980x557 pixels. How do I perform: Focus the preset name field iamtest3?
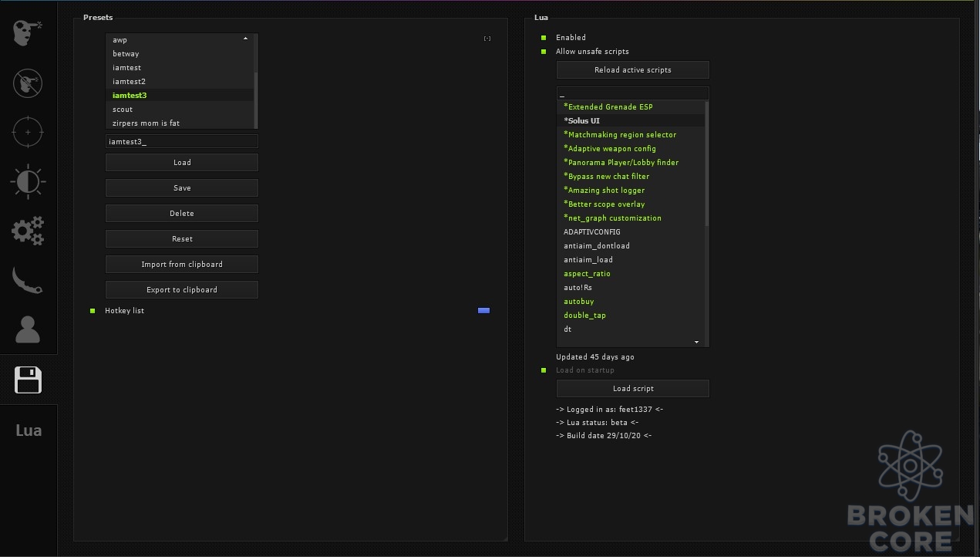click(x=182, y=142)
